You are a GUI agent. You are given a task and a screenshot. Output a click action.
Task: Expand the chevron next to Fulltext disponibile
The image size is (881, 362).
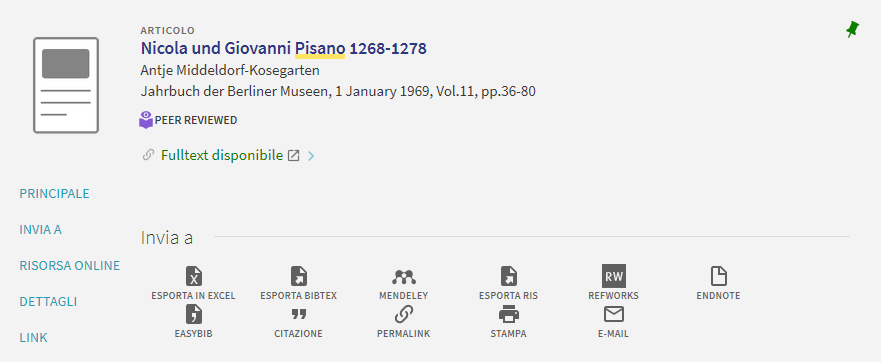311,156
